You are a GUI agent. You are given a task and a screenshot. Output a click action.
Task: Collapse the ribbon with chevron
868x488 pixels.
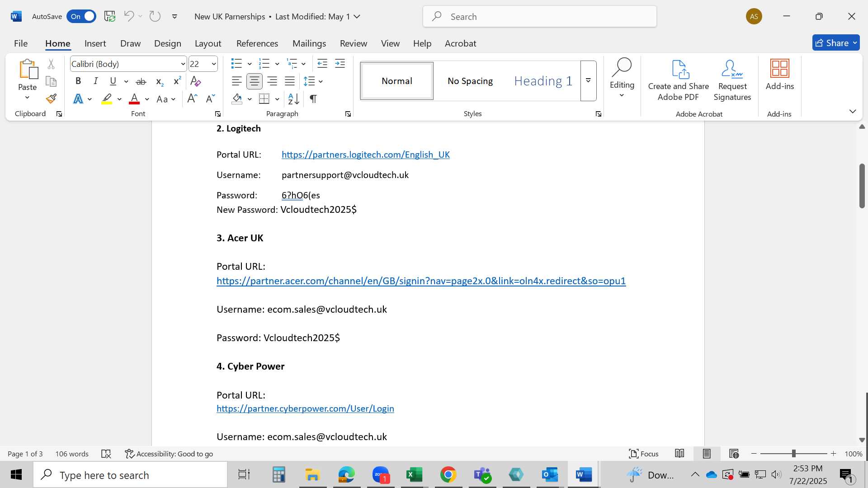pos(853,112)
